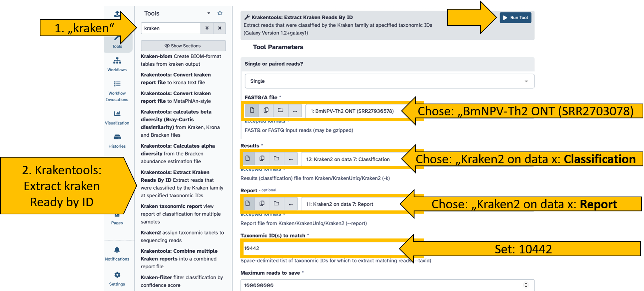Click the upload icon in sidebar
The width and height of the screenshot is (644, 291).
[117, 14]
